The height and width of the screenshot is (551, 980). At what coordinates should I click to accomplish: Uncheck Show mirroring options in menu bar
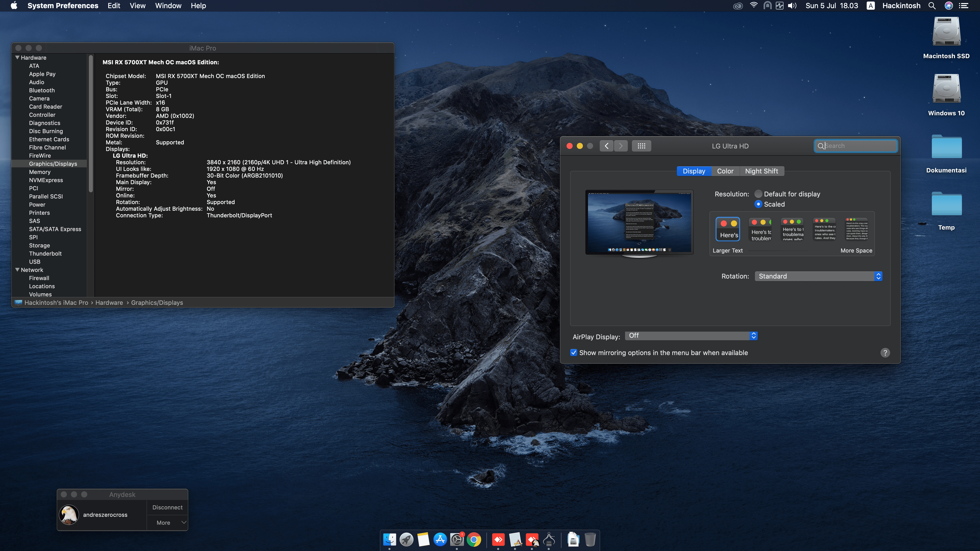coord(574,353)
